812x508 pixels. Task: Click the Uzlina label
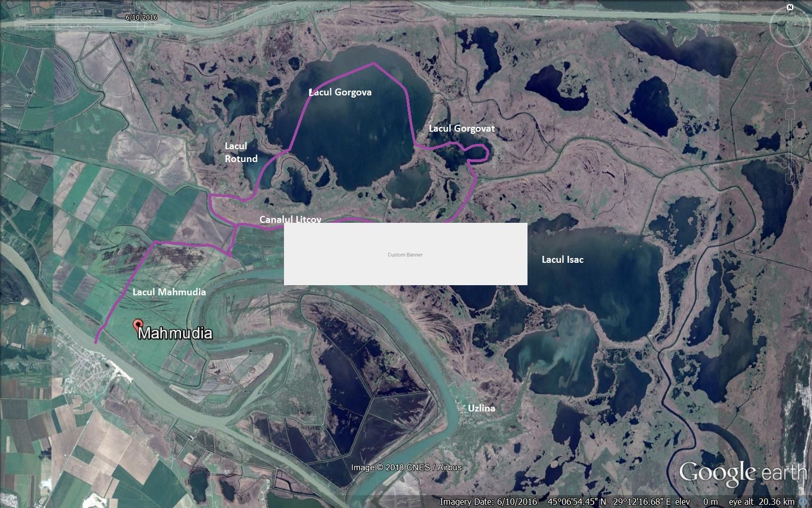click(482, 408)
